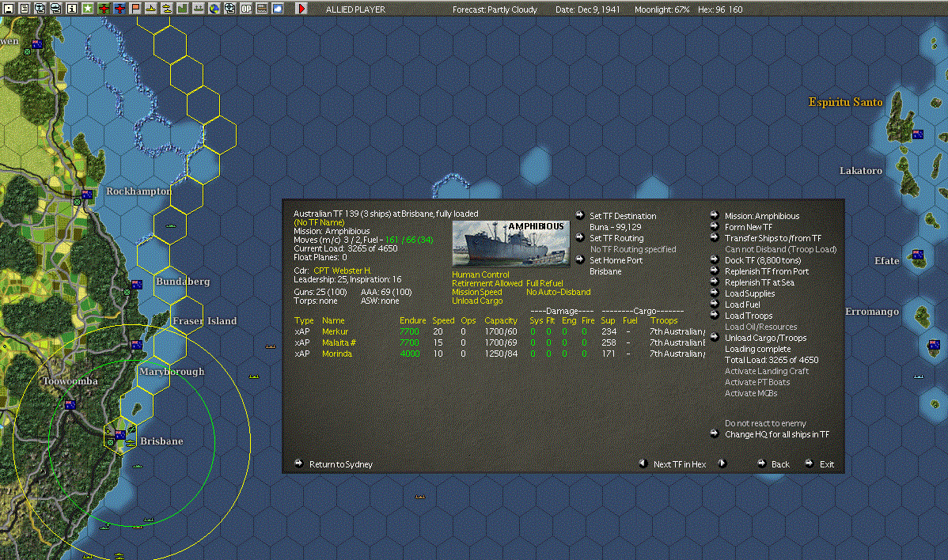
Task: Click the (No TF Name) label
Action: tap(319, 222)
